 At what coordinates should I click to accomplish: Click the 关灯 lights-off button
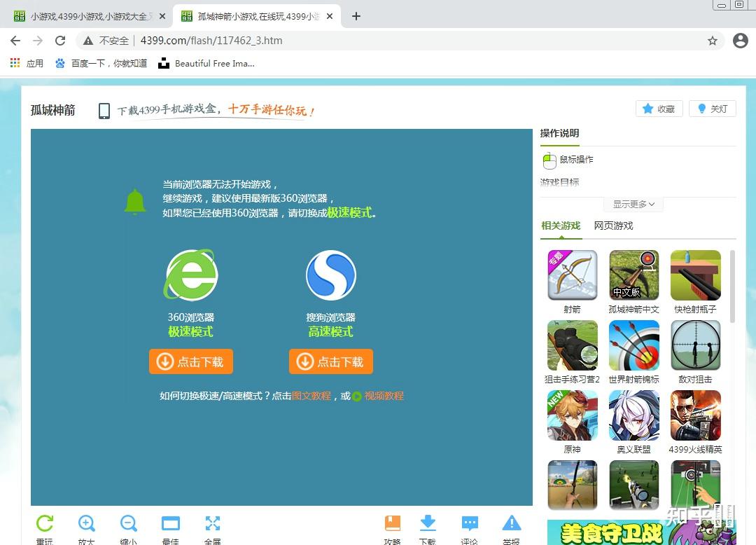[712, 109]
